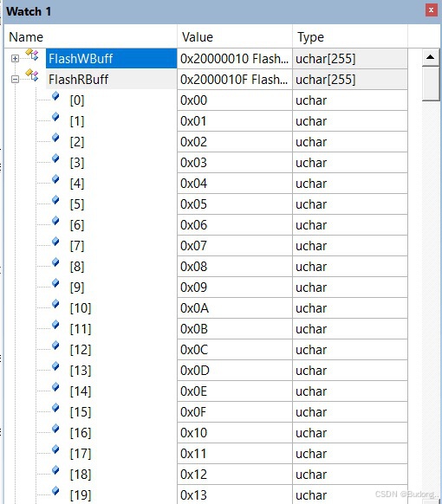Click the element icon next to [19]
The width and height of the screenshot is (442, 504).
click(55, 491)
